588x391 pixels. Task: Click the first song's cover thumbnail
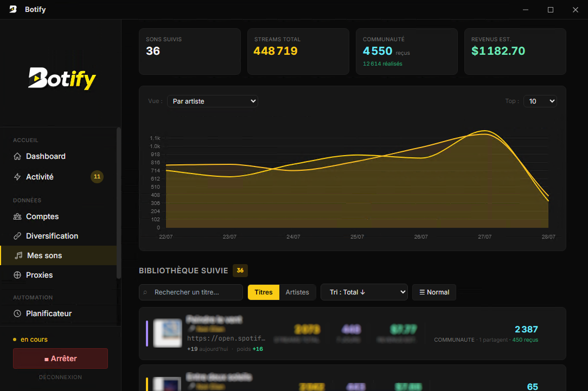[168, 333]
